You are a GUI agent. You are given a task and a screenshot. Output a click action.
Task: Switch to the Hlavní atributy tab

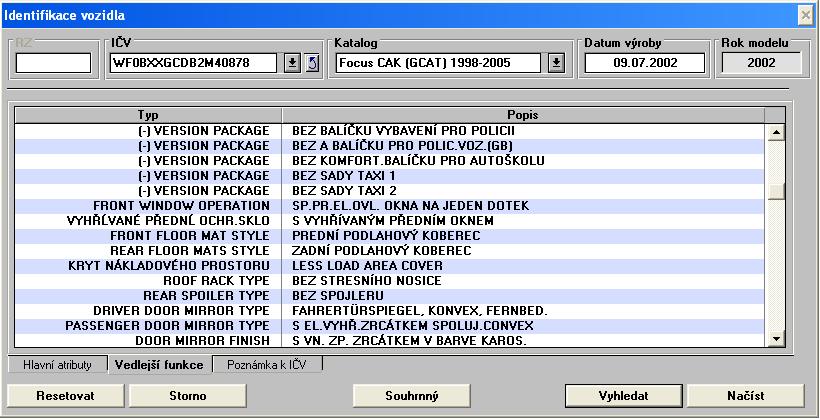pyautogui.click(x=57, y=365)
